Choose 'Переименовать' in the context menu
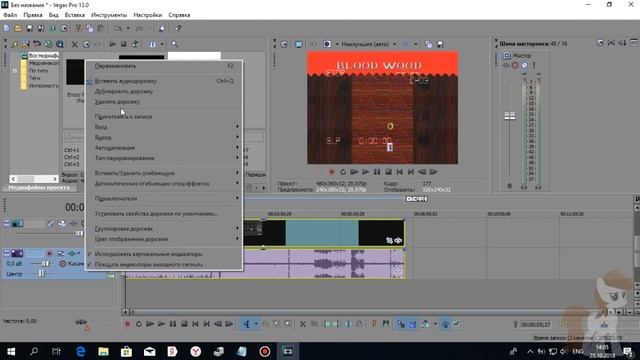The height and width of the screenshot is (360, 640). coord(165,66)
